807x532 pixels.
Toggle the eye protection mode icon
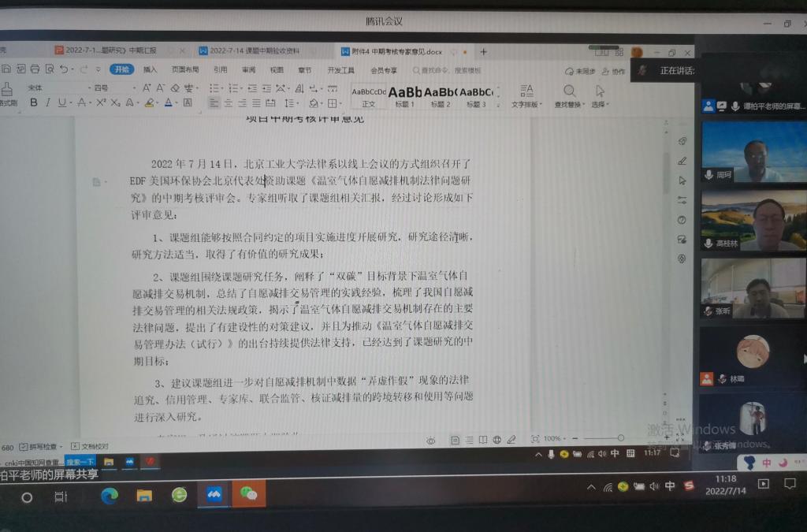pyautogui.click(x=431, y=441)
